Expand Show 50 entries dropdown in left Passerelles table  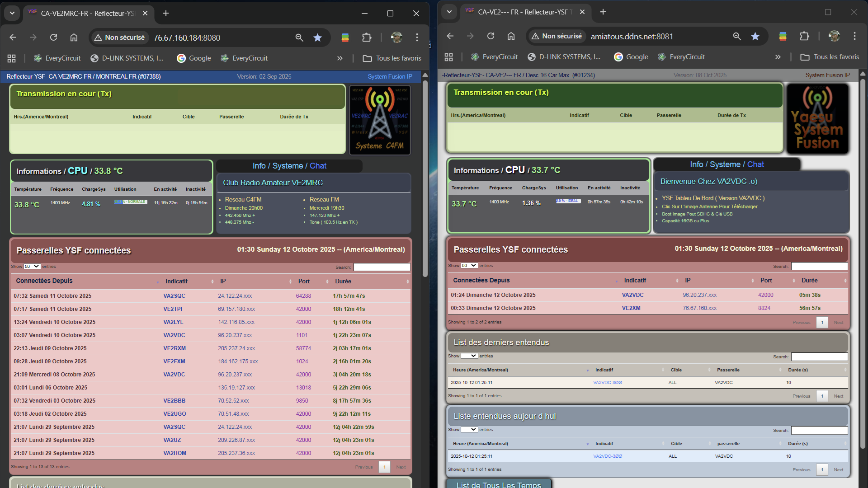pos(32,267)
